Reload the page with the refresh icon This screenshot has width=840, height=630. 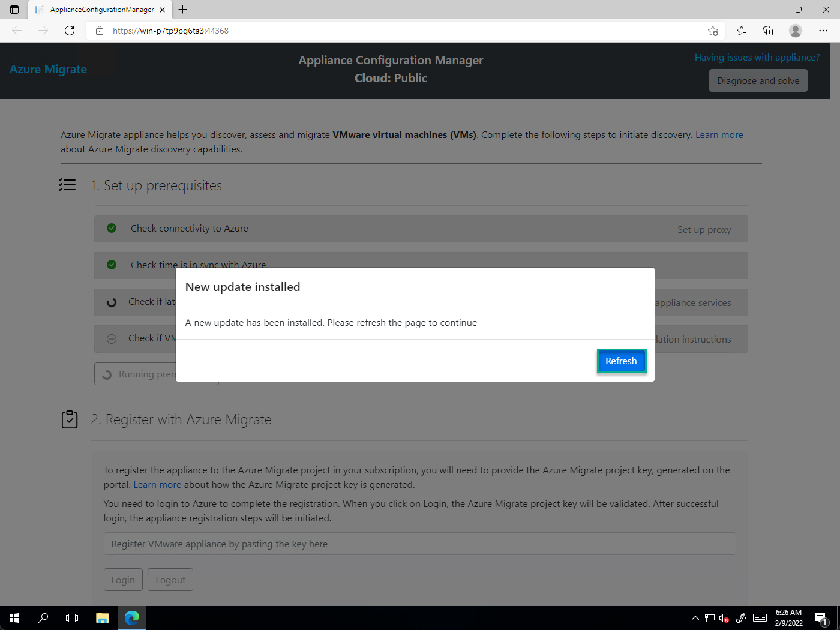[70, 31]
